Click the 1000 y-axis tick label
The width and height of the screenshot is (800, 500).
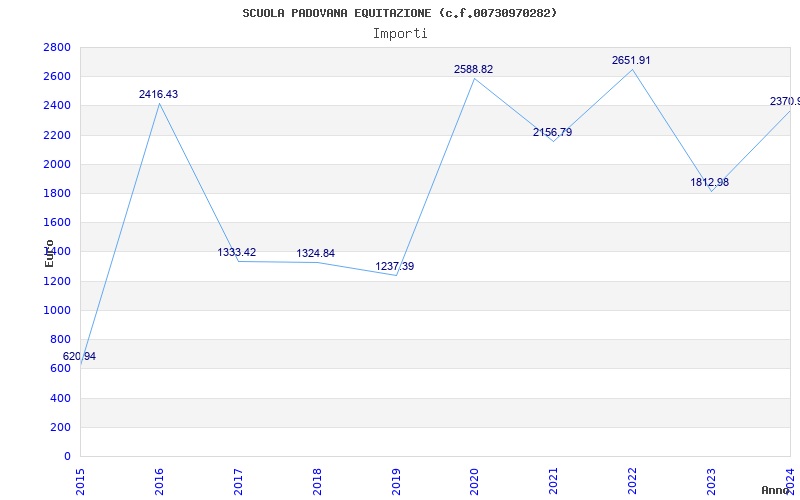57,310
